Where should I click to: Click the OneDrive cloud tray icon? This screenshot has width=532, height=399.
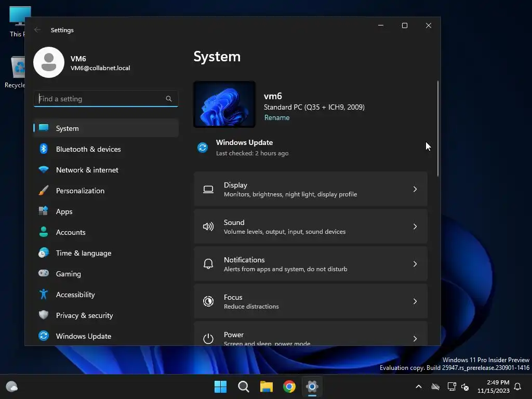435,387
